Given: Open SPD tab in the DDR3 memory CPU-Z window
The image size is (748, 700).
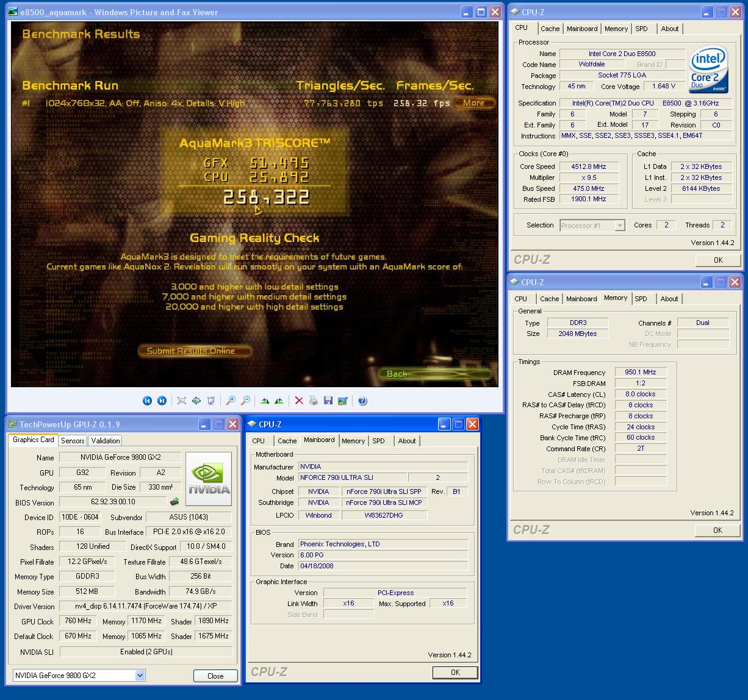Looking at the screenshot, I should (641, 299).
